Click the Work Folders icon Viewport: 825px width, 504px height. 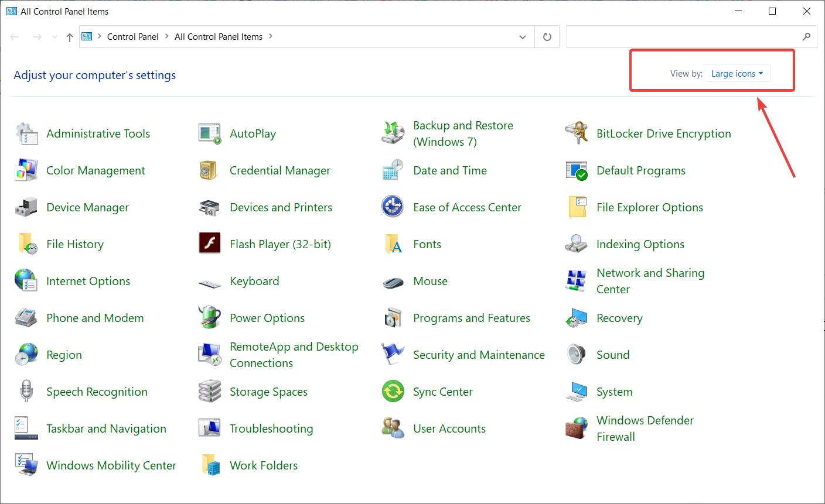210,465
